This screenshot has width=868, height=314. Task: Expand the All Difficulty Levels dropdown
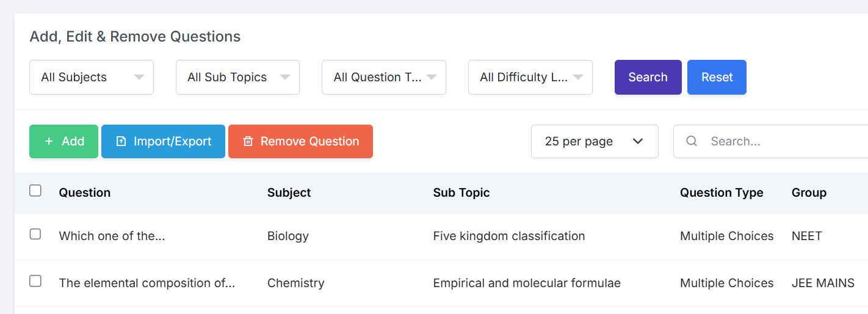point(530,77)
